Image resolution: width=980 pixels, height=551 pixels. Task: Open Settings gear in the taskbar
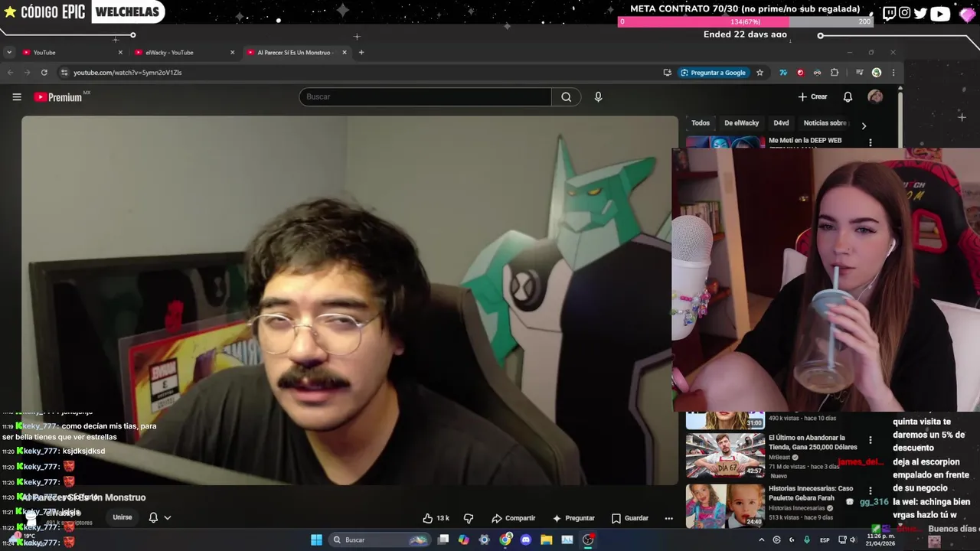point(484,540)
